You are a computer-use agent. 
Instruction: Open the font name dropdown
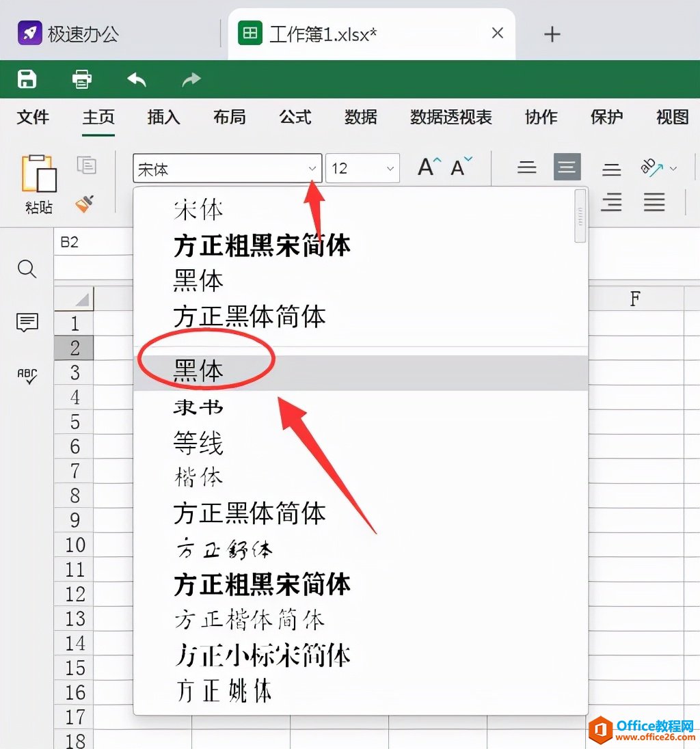point(312,167)
